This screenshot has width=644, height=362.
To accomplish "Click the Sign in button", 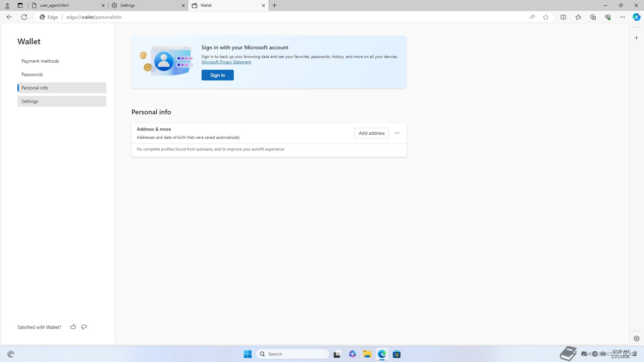I will [x=217, y=75].
